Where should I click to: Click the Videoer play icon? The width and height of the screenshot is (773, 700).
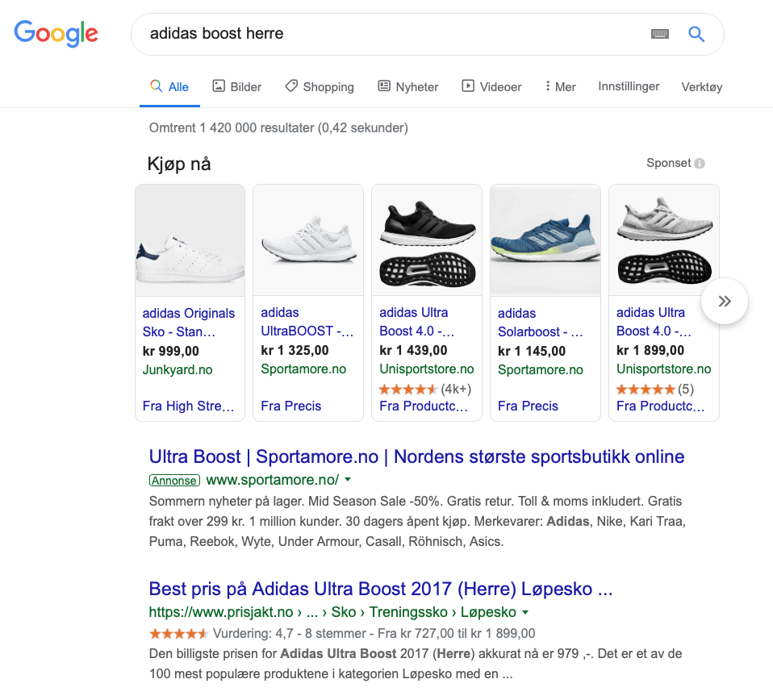468,86
